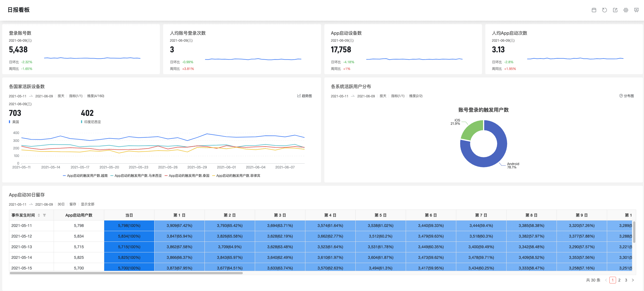Click the share/export dashboard icon

(x=615, y=10)
